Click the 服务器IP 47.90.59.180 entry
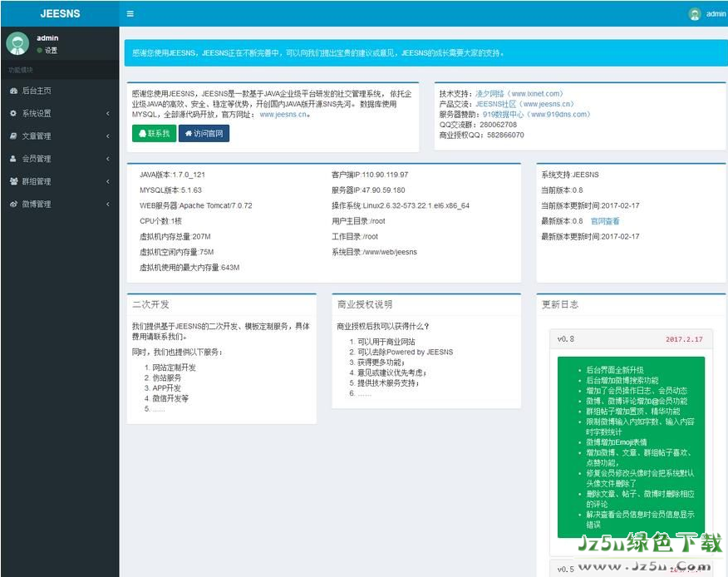This screenshot has width=728, height=577. [368, 190]
